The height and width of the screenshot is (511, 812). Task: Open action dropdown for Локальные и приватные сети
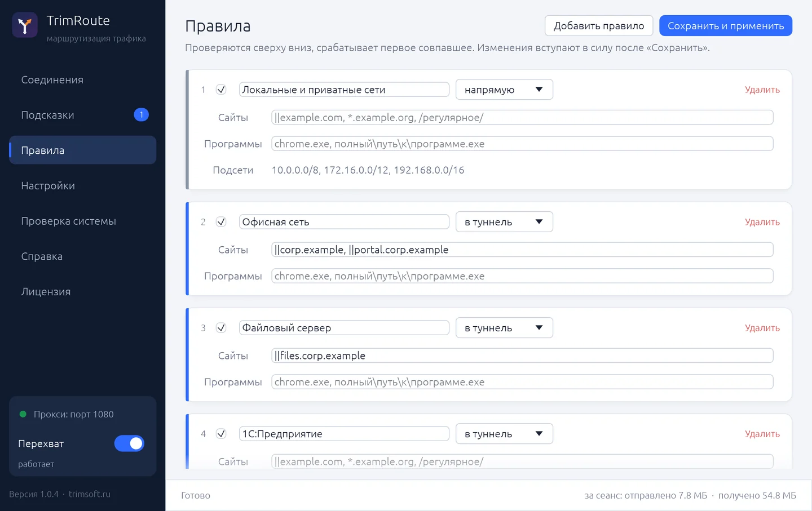[504, 90]
